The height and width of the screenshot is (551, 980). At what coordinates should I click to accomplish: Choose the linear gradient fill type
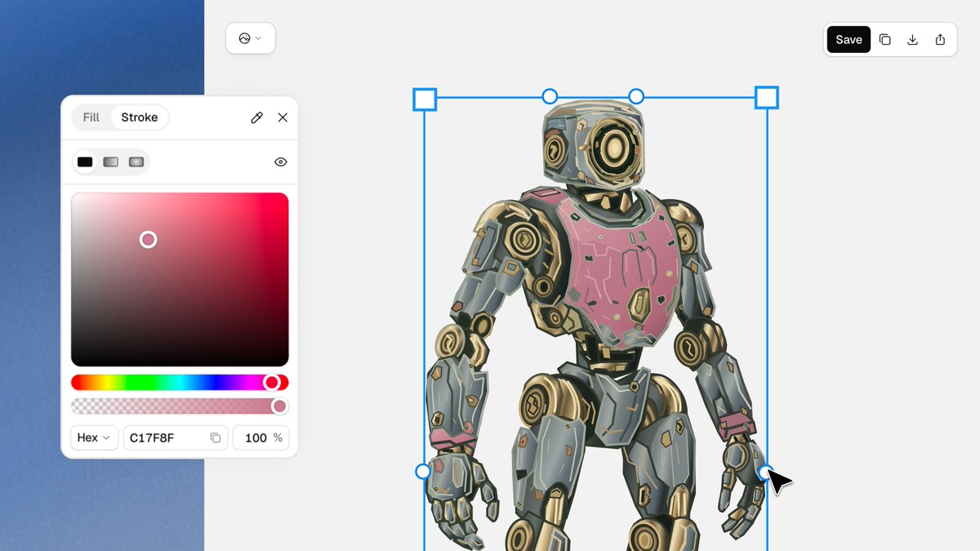tap(111, 162)
